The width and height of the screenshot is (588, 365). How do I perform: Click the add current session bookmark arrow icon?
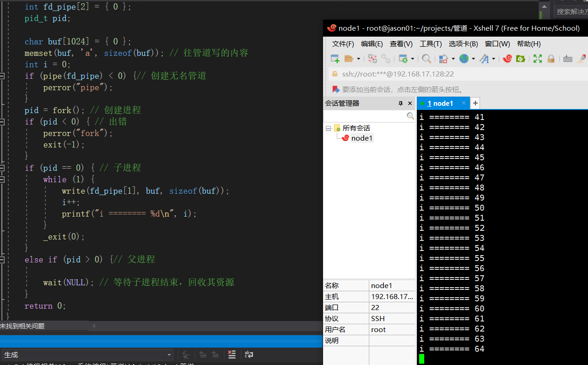click(x=335, y=89)
